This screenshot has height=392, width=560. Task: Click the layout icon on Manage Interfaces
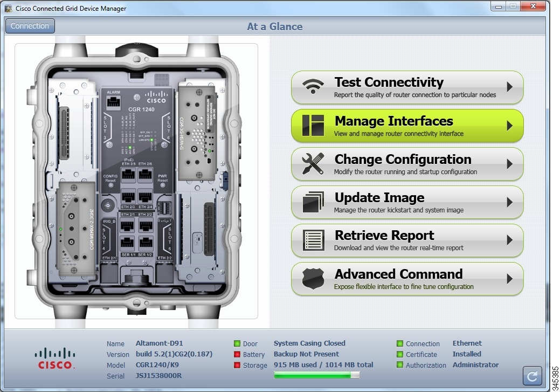click(x=313, y=126)
